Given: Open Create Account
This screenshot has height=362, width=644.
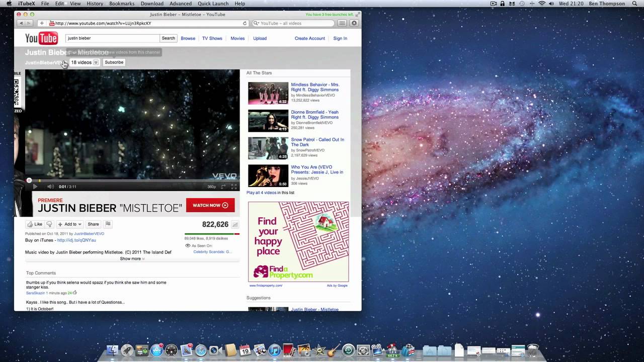Looking at the screenshot, I should click(x=310, y=38).
